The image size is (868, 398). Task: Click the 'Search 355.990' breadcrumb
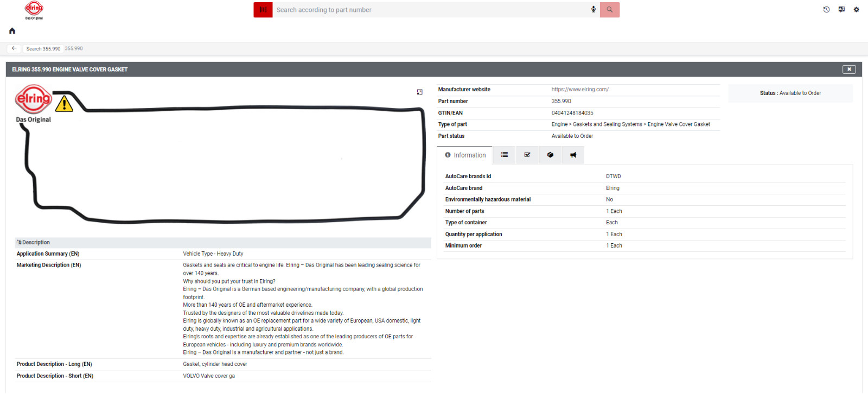coord(43,49)
